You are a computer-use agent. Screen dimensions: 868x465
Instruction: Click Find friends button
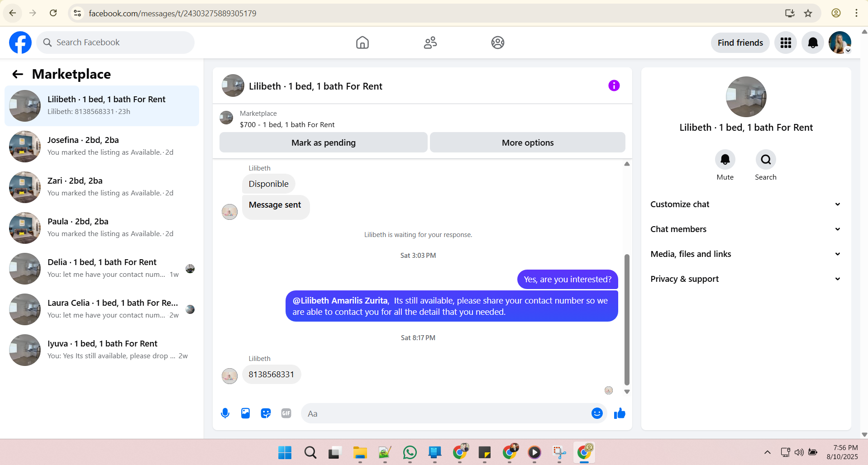point(740,43)
